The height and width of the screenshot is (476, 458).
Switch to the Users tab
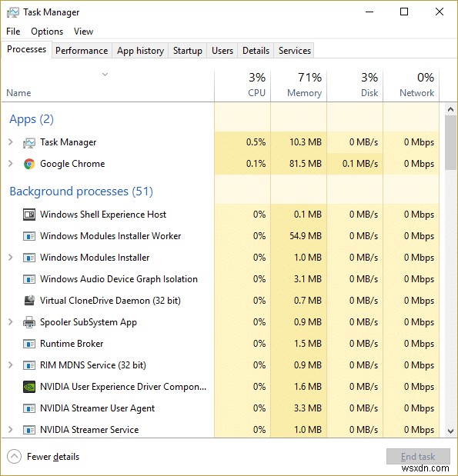click(222, 51)
